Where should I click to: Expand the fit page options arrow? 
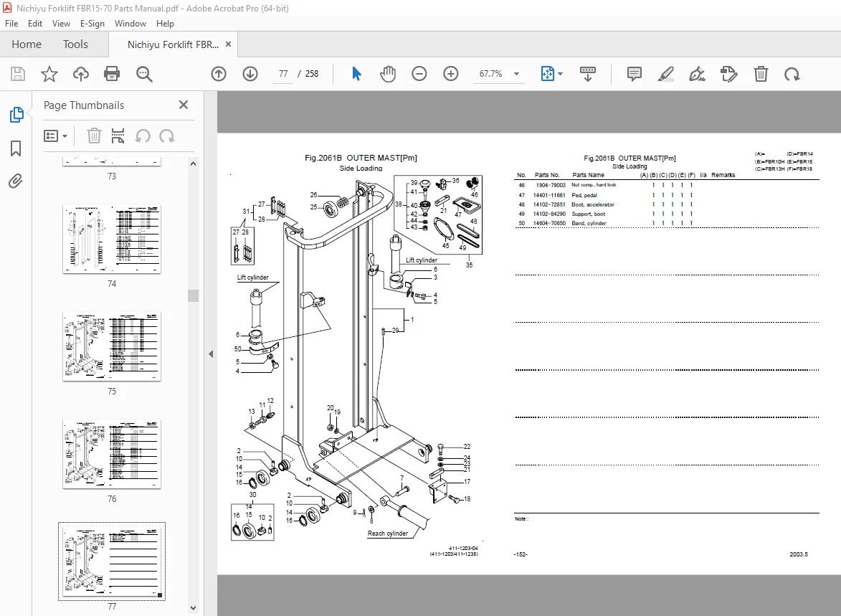pyautogui.click(x=561, y=74)
